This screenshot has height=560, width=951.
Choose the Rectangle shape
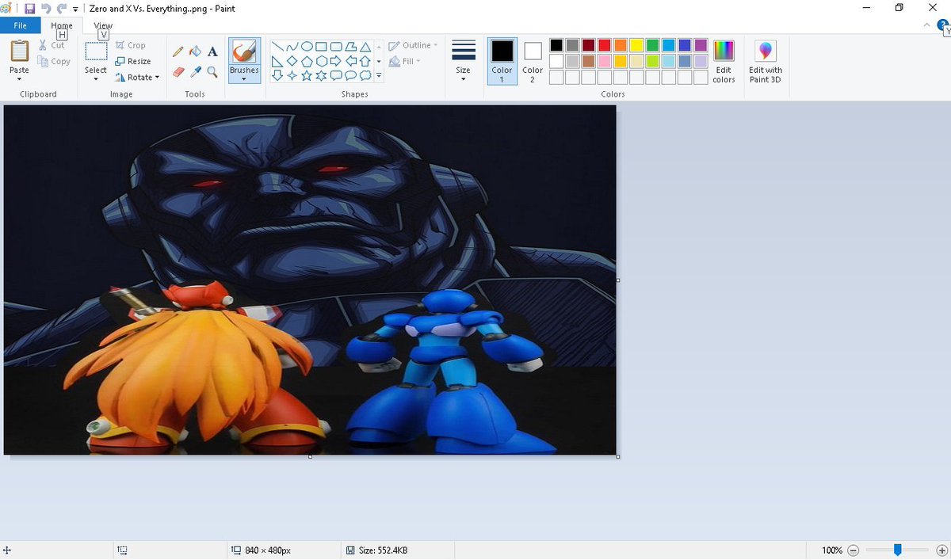(321, 47)
